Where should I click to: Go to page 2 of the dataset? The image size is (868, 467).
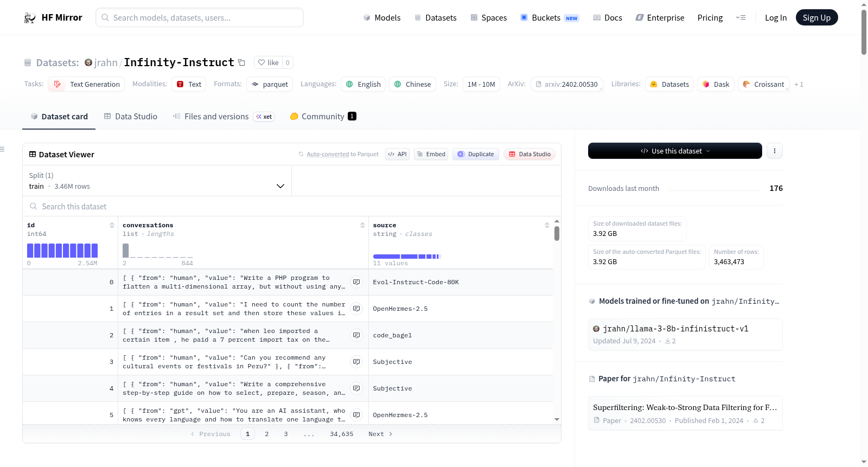266,434
